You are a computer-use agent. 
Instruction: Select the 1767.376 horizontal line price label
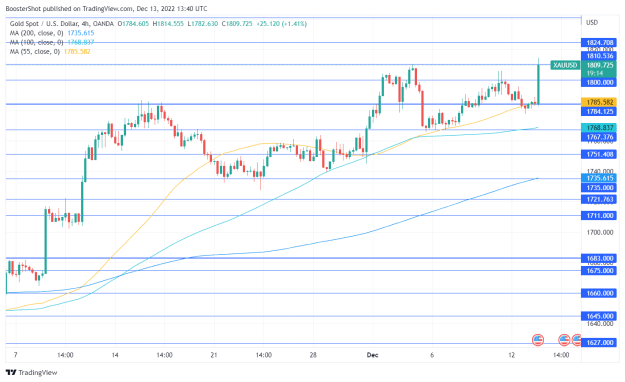click(x=599, y=137)
